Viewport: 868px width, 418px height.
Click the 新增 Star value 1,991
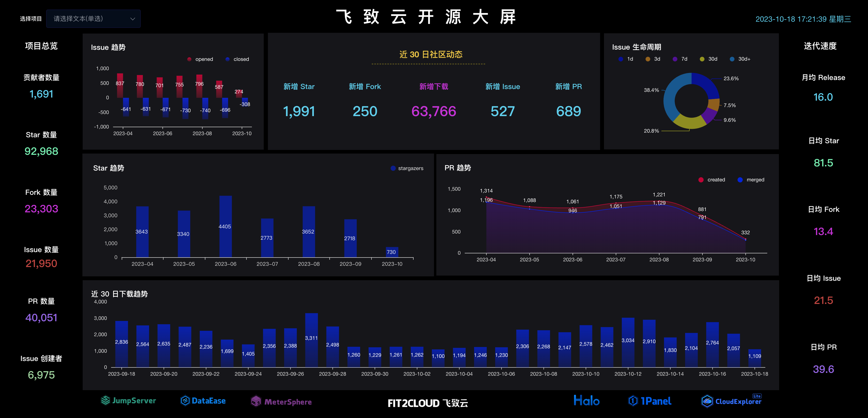click(x=299, y=111)
